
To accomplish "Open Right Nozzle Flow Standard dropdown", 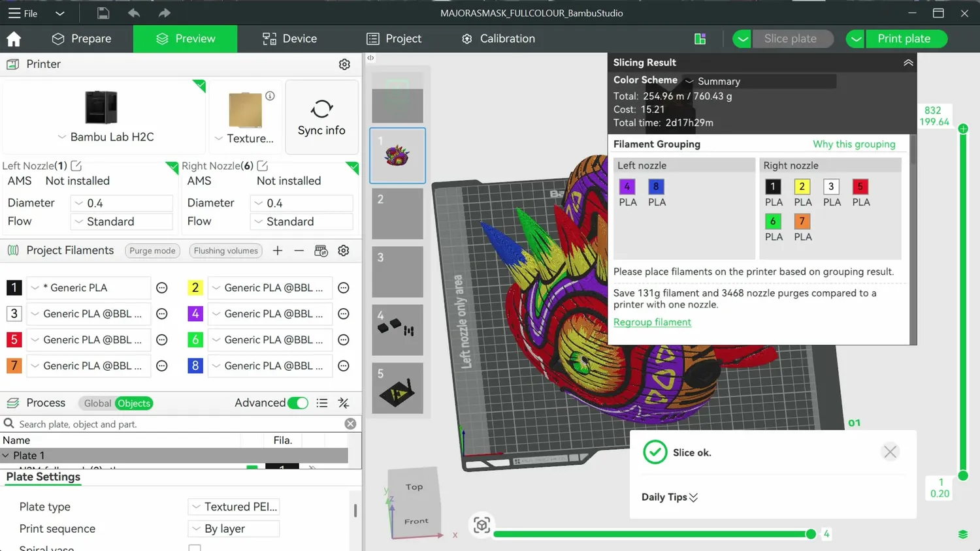I will coord(301,221).
